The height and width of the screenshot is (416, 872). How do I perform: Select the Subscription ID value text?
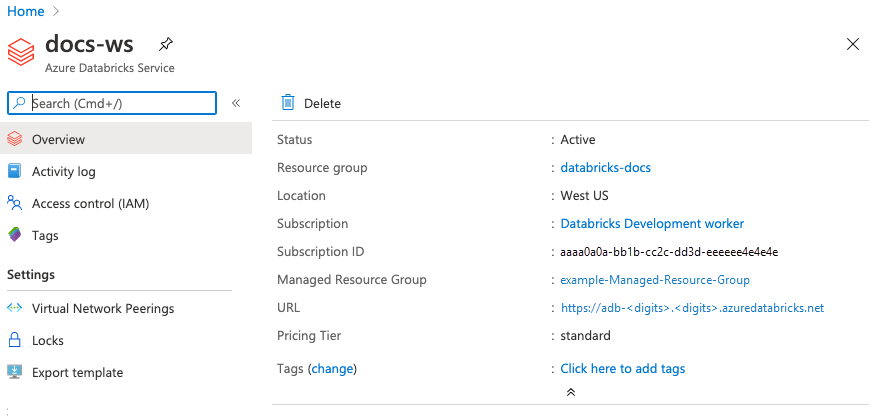click(669, 252)
